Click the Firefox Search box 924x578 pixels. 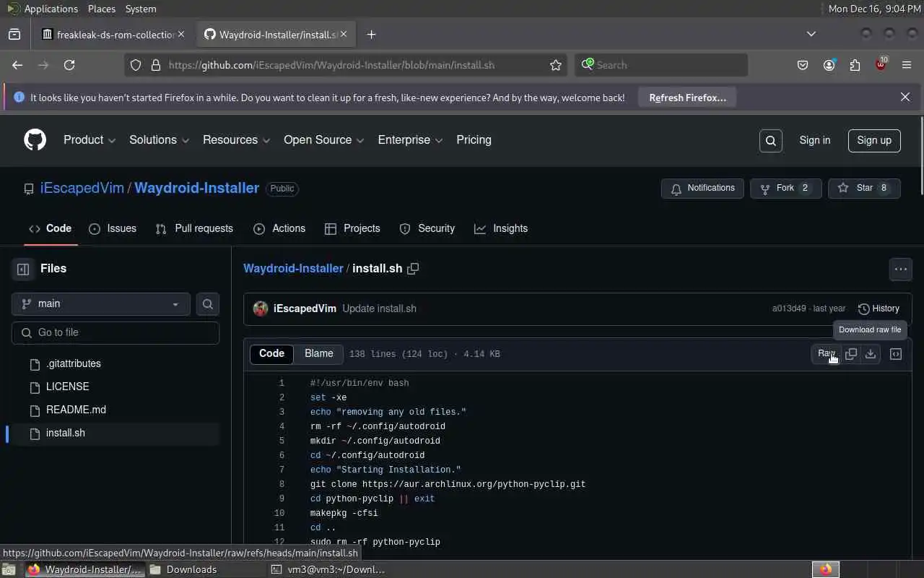tap(661, 65)
